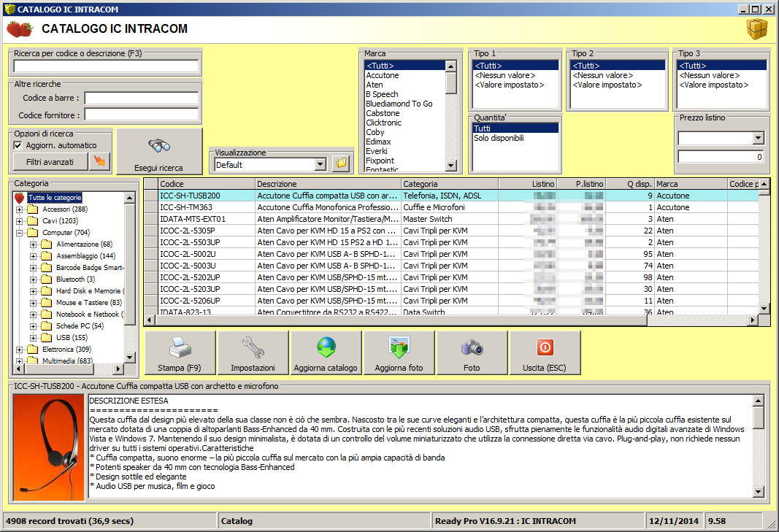Screen dimensions: 779x532
Task: Select the ICOC-2L-5305P table row
Action: click(451, 231)
